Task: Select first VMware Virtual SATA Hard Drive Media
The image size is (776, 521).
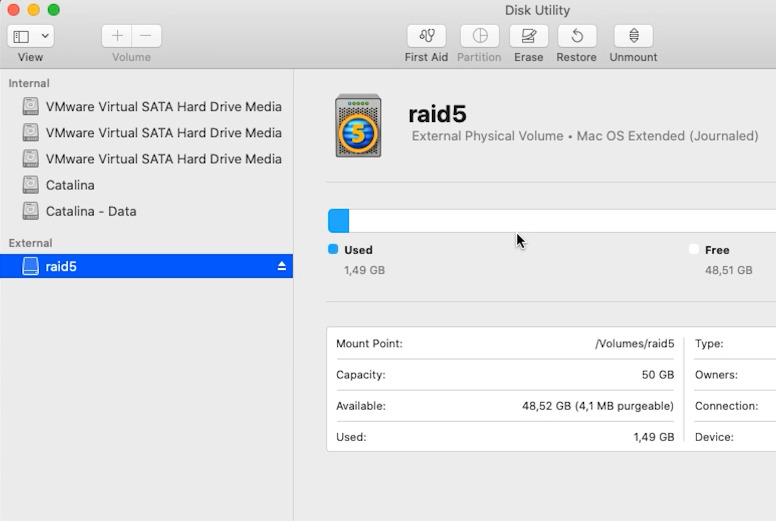Action: 146,106
